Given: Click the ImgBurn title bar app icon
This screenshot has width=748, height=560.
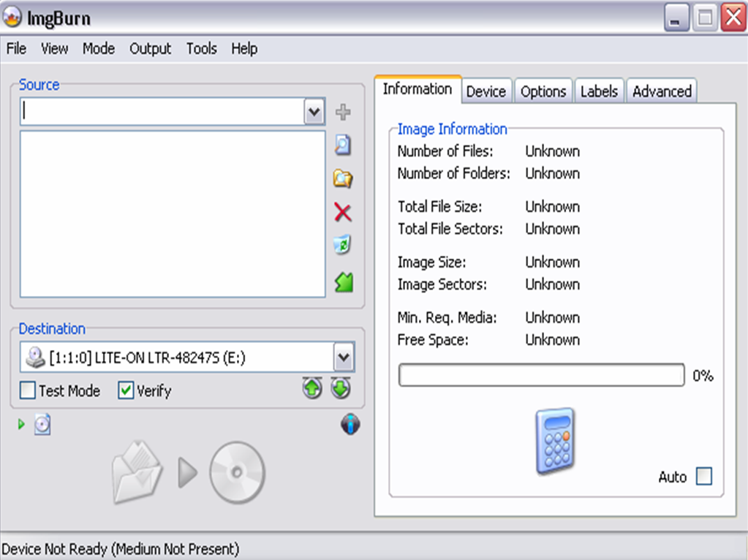Looking at the screenshot, I should (x=12, y=18).
